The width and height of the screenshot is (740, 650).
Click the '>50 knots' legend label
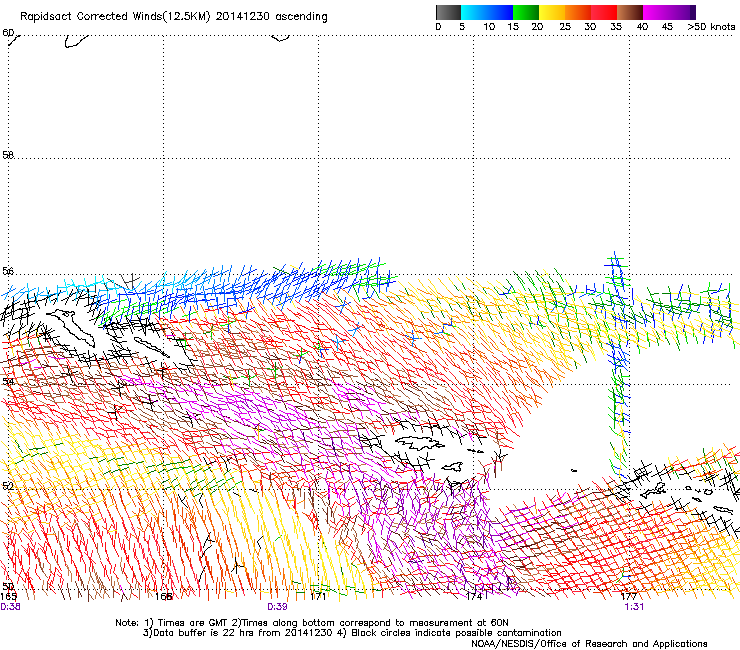coord(711,26)
